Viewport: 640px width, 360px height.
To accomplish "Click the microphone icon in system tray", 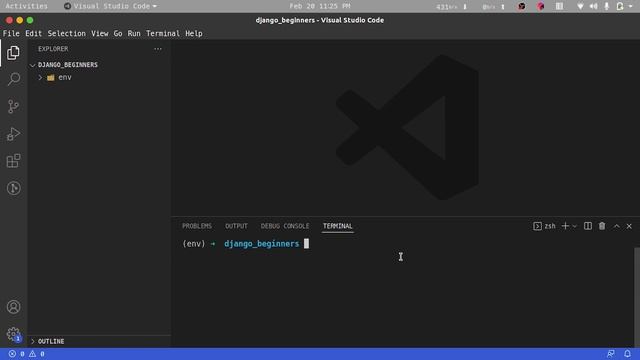I will click(607, 6).
